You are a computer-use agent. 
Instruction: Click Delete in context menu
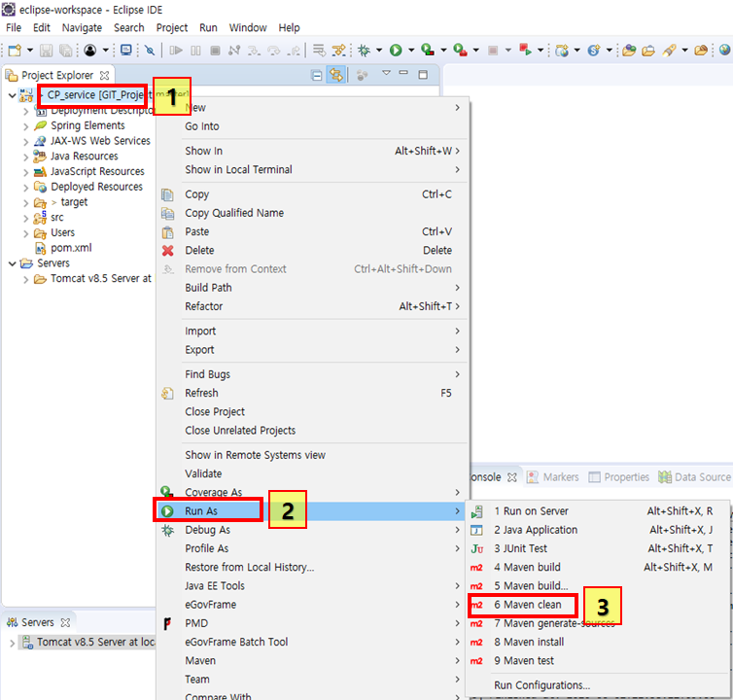pos(311,250)
